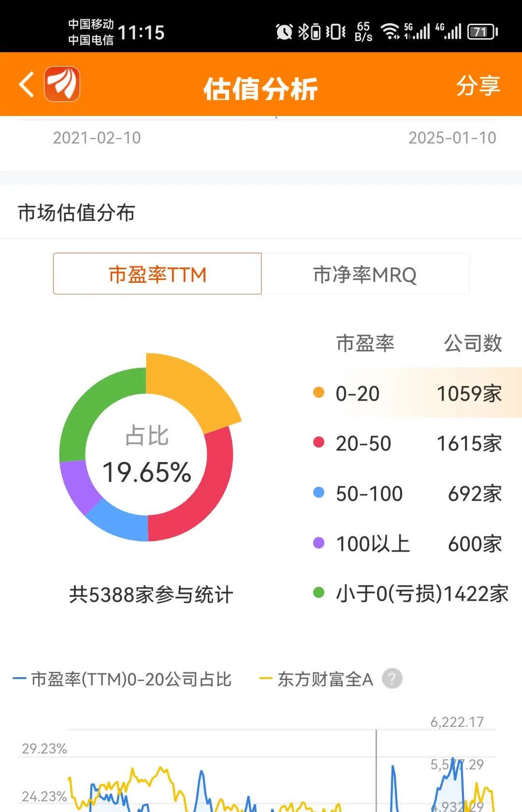
Task: Click the help question mark icon
Action: pyautogui.click(x=392, y=679)
